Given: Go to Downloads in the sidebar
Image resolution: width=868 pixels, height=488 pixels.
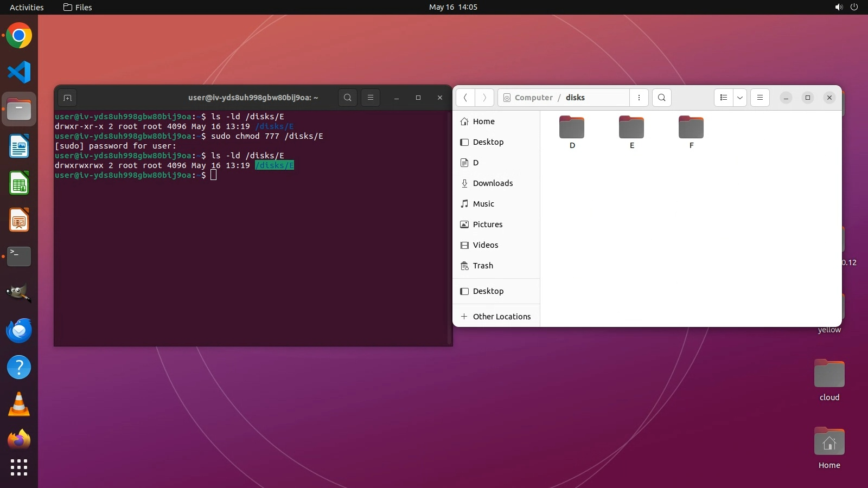Looking at the screenshot, I should pyautogui.click(x=493, y=183).
